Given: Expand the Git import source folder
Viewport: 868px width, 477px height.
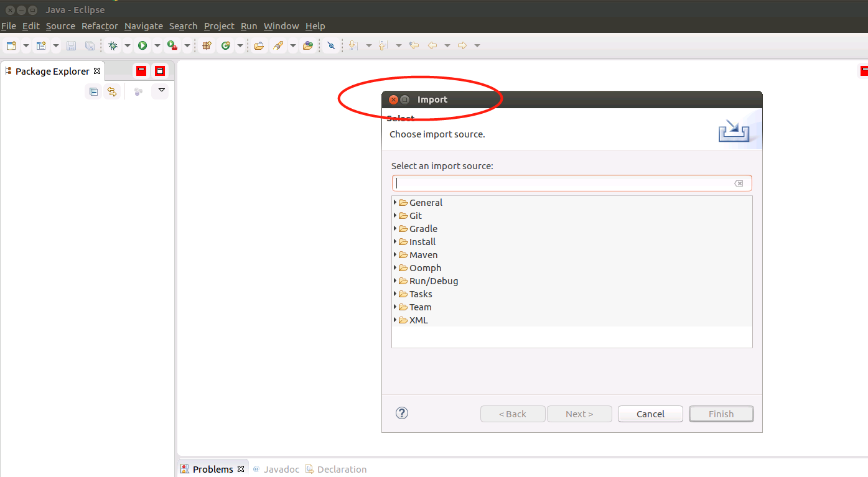Looking at the screenshot, I should click(395, 215).
